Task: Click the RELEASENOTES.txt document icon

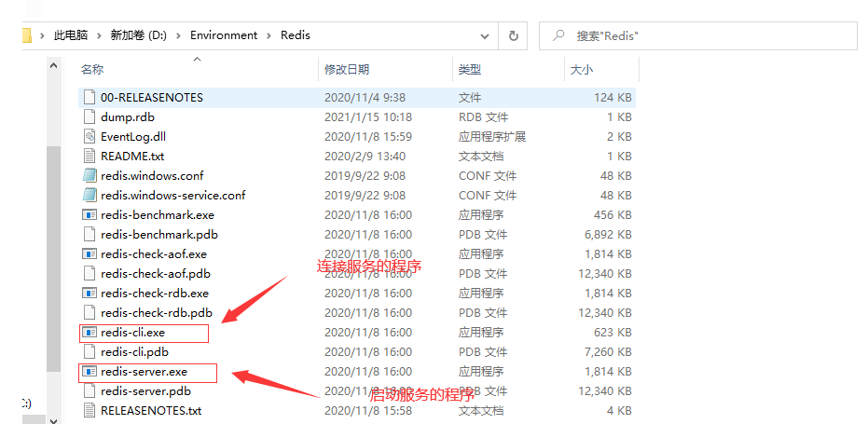Action: [x=90, y=411]
